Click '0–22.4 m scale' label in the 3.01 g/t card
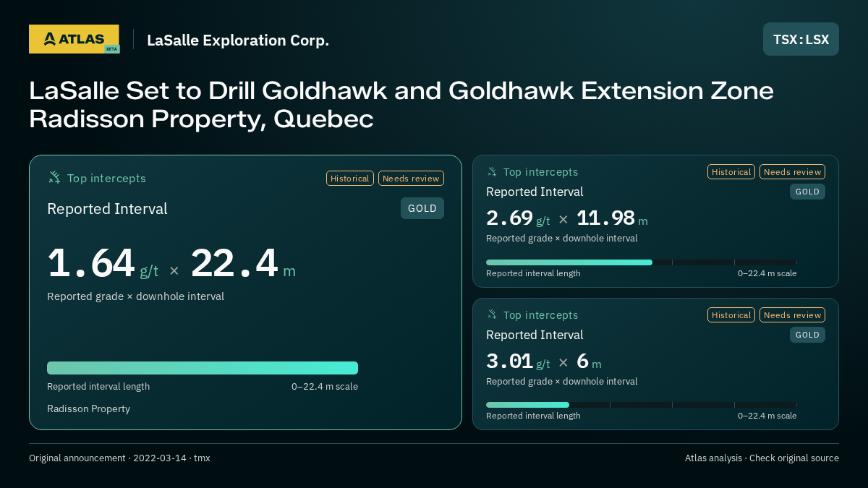Screen dimensions: 868x488 tap(767, 416)
